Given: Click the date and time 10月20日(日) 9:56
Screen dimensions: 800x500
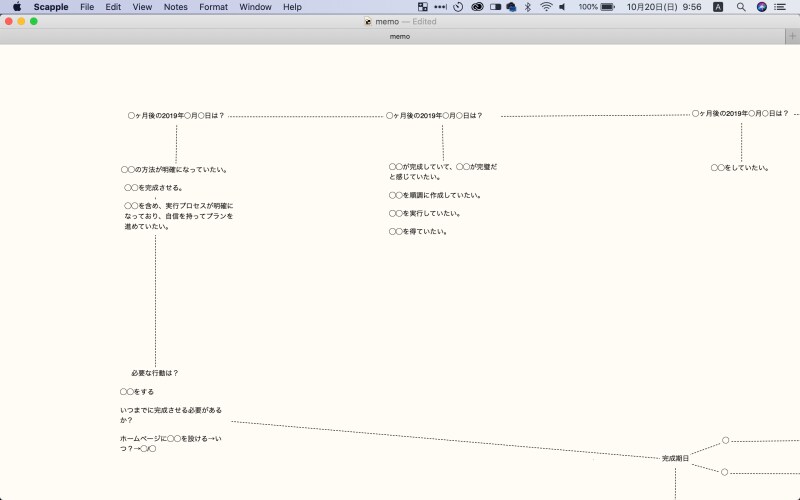Looking at the screenshot, I should pos(664,7).
